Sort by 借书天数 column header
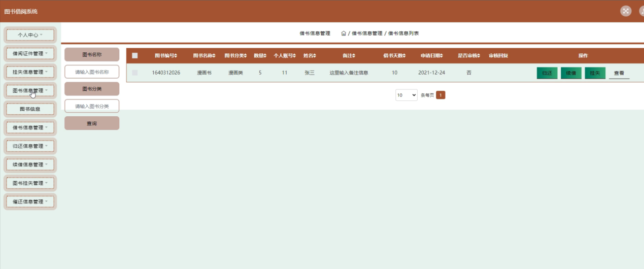This screenshot has width=644, height=269. (x=395, y=56)
